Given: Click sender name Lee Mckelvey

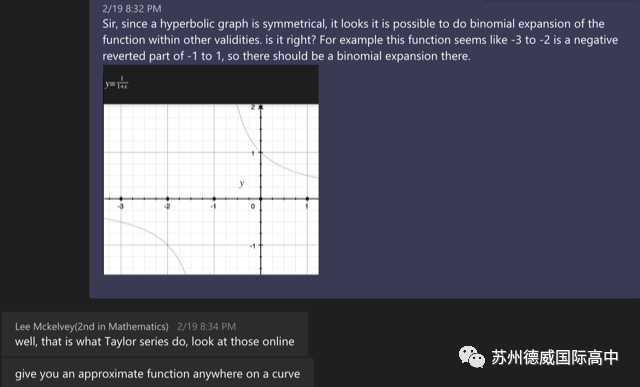Looking at the screenshot, I should pyautogui.click(x=92, y=327).
